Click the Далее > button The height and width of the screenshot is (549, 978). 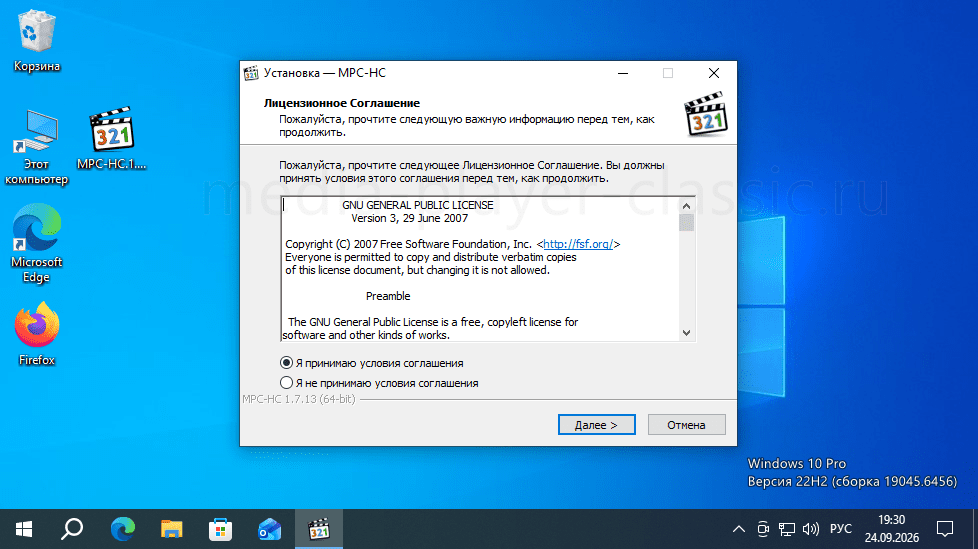coord(596,425)
